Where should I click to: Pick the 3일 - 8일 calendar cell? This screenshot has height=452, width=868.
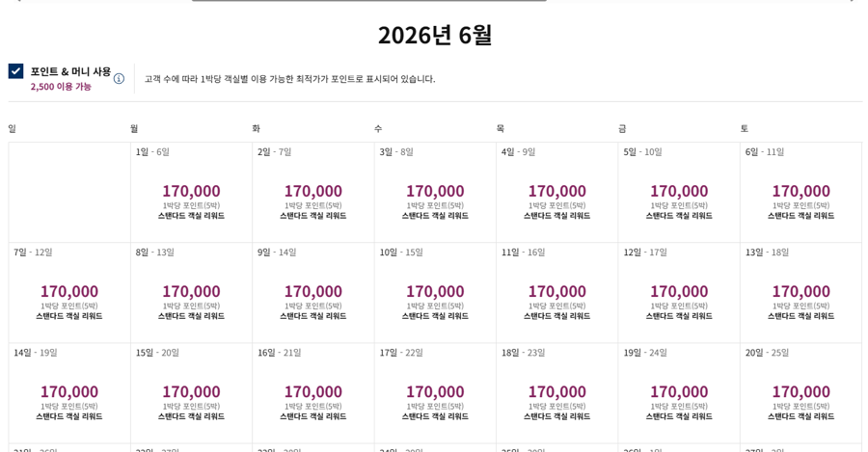[435, 193]
